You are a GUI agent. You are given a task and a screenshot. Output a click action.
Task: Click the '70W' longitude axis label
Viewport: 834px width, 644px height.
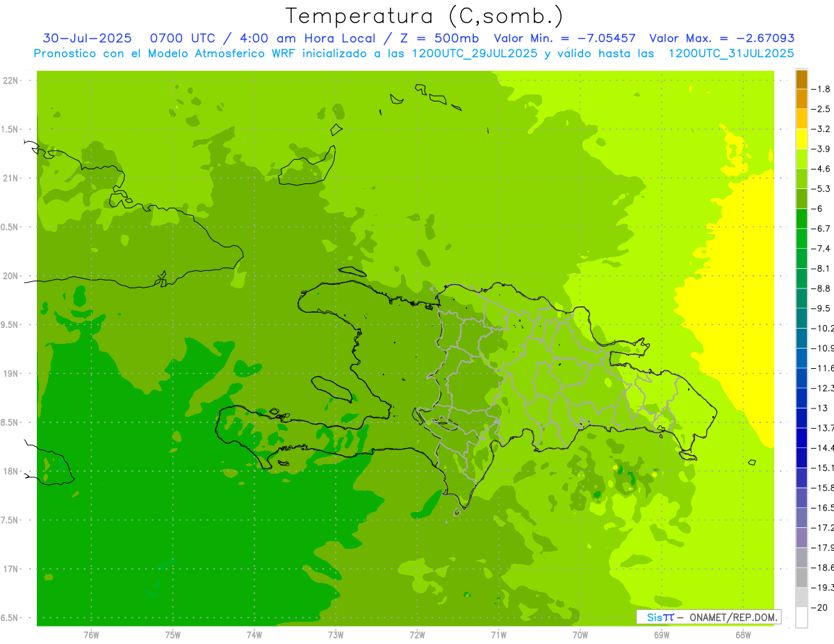(x=580, y=634)
